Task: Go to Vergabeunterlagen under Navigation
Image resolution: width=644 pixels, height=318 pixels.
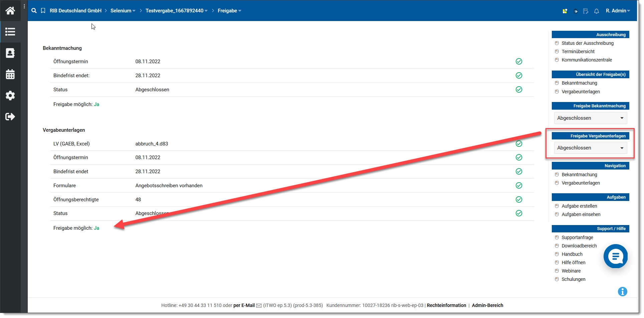Action: click(581, 183)
